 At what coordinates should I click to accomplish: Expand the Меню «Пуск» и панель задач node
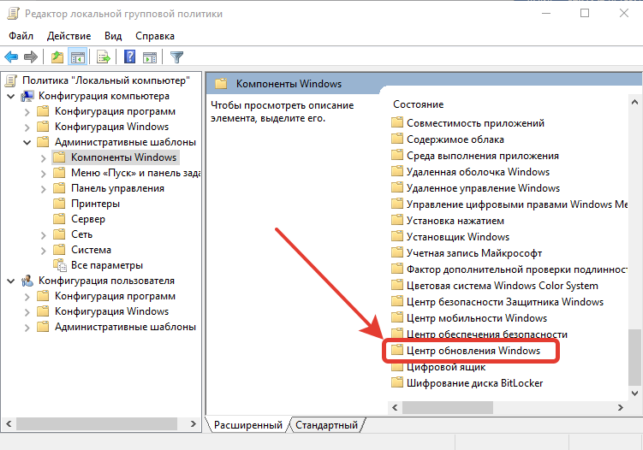(43, 174)
